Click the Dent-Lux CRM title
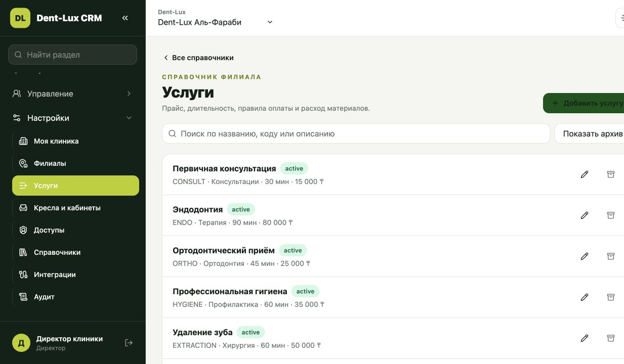Image resolution: width=624 pixels, height=364 pixels. tap(69, 18)
